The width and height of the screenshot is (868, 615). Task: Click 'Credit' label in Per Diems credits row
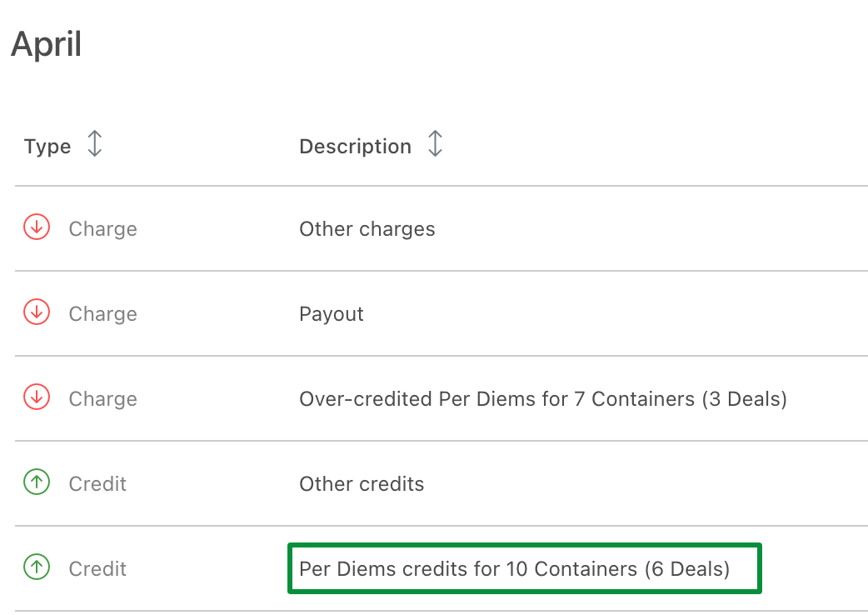[x=97, y=569]
